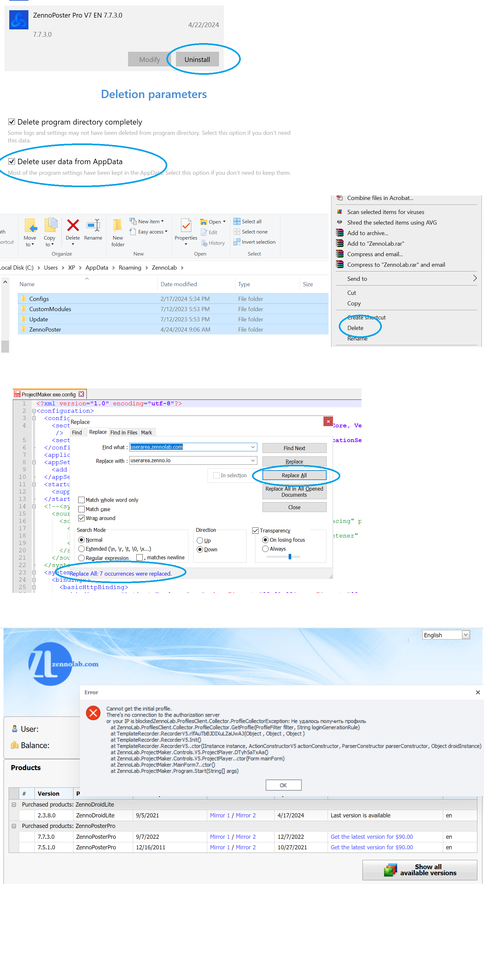Click the AVG scan for viruses icon

(340, 212)
